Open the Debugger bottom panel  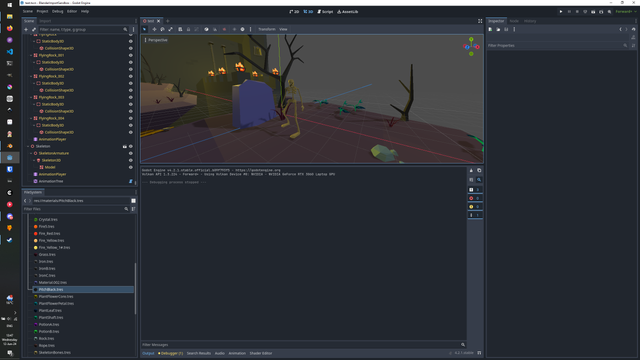tap(171, 353)
